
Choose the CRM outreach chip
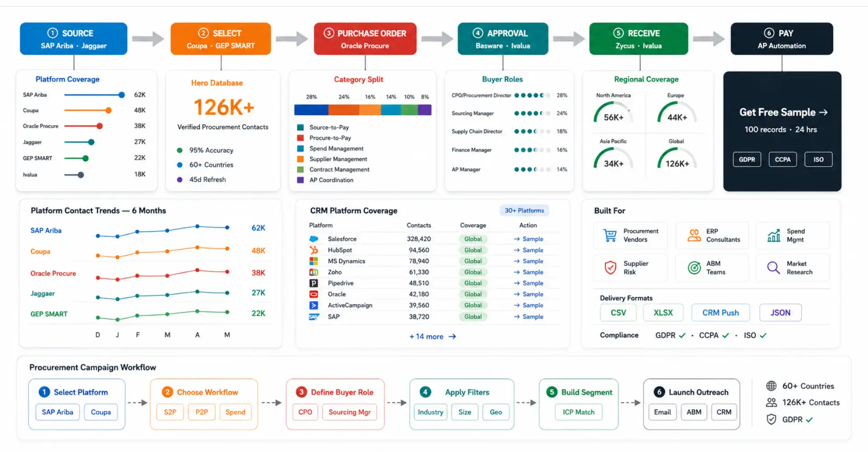point(724,412)
